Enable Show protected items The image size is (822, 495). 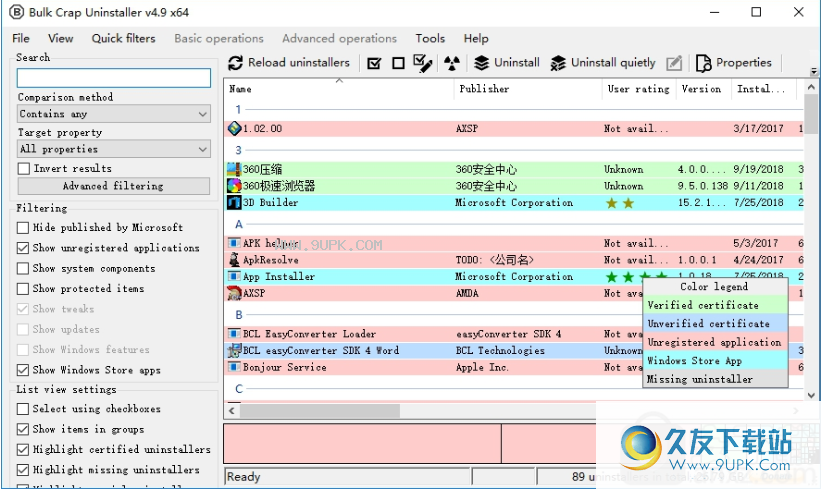(23, 288)
